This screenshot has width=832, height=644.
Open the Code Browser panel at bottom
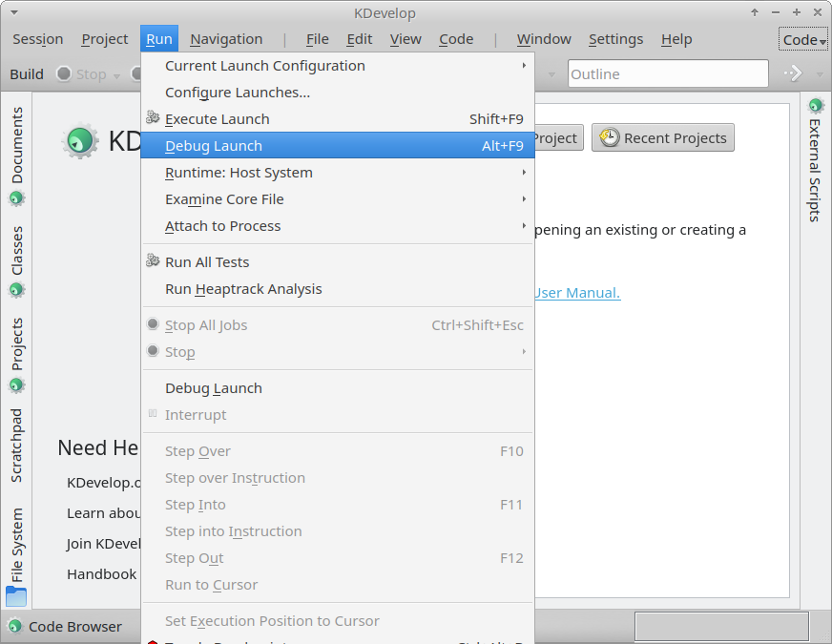[65, 627]
